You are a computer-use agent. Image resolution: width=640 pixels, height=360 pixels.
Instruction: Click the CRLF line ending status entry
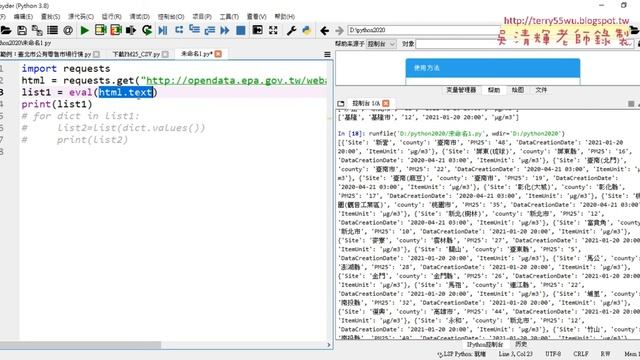[x=580, y=354]
